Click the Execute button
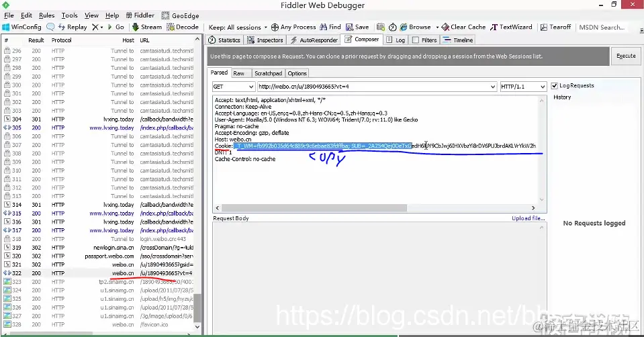The image size is (644, 337). click(626, 56)
